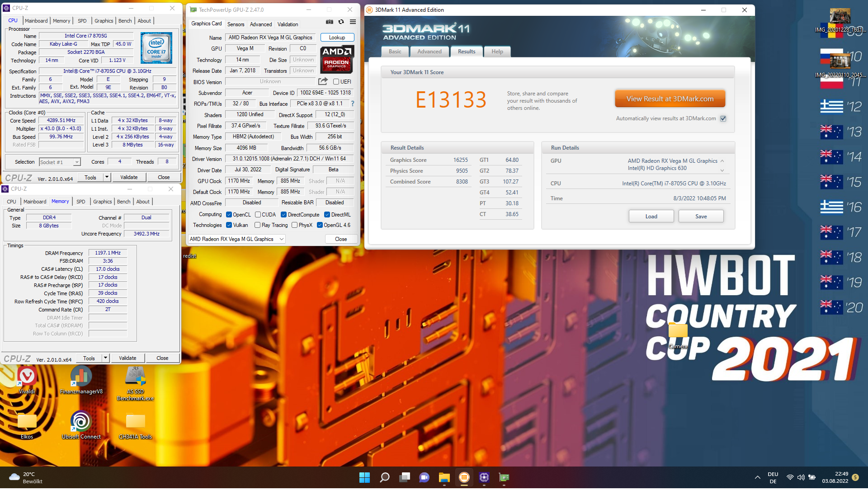Open the Vivaldi desktop shortcut

tap(27, 380)
